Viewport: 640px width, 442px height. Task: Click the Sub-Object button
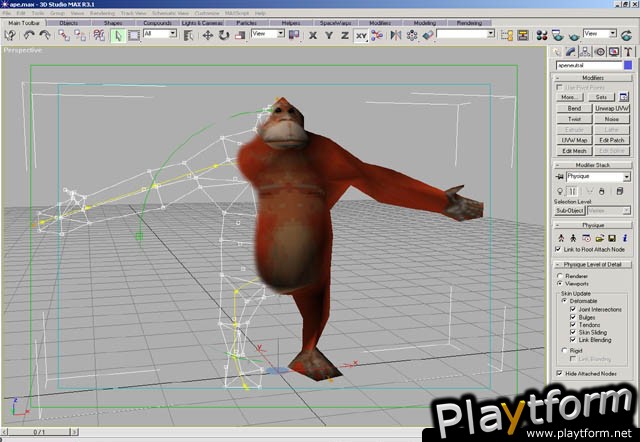(x=570, y=211)
